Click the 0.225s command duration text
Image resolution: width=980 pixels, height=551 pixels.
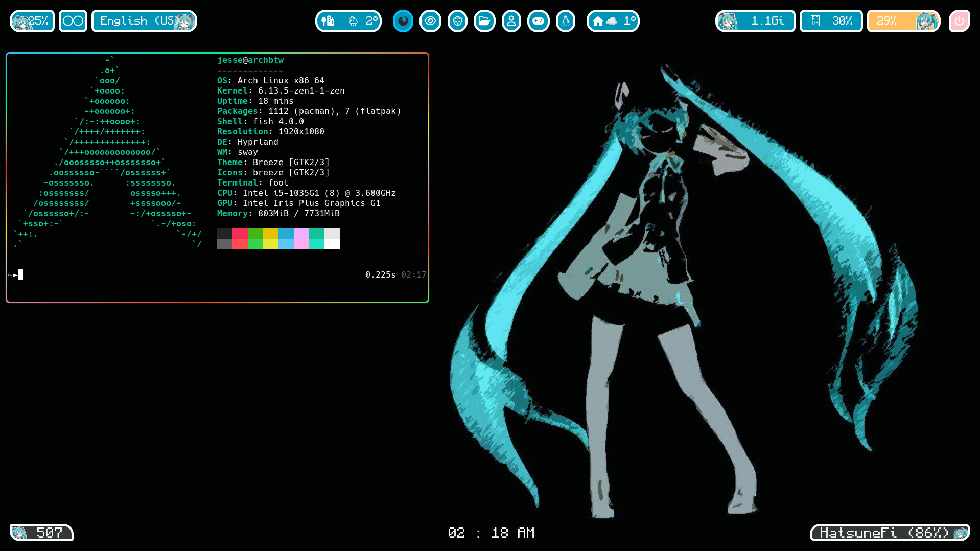(381, 274)
